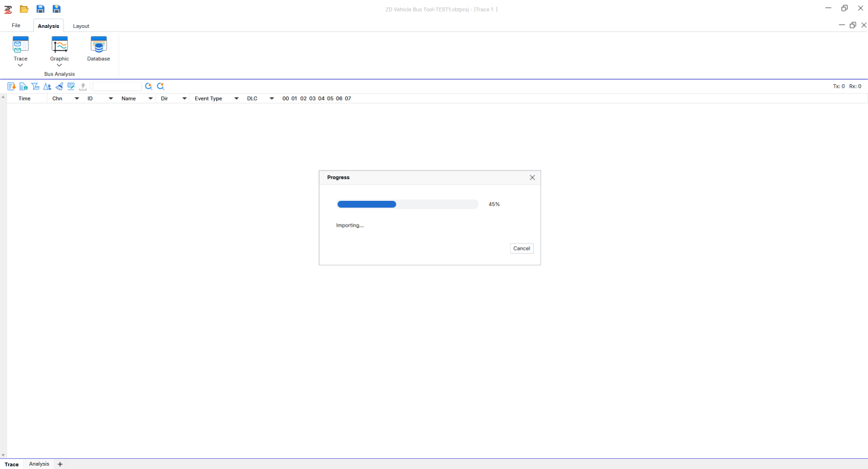This screenshot has width=868, height=469.
Task: Click the 45% progress label
Action: pyautogui.click(x=494, y=204)
